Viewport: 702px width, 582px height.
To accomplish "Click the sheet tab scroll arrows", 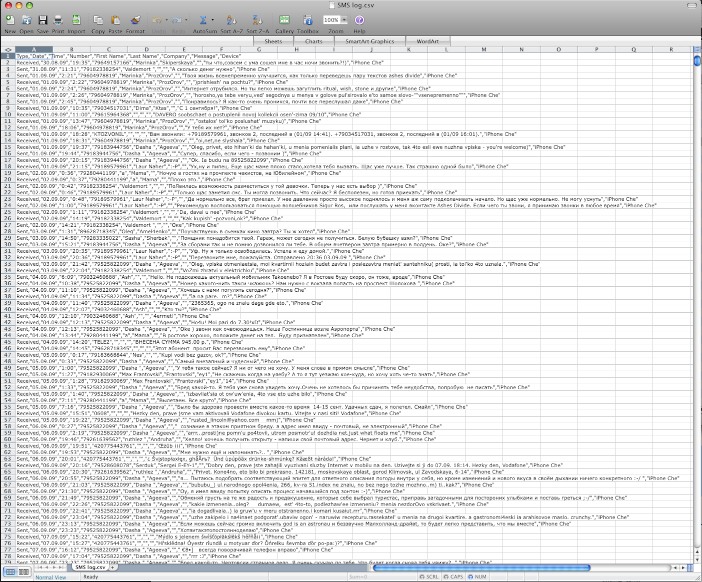I will (x=49, y=567).
